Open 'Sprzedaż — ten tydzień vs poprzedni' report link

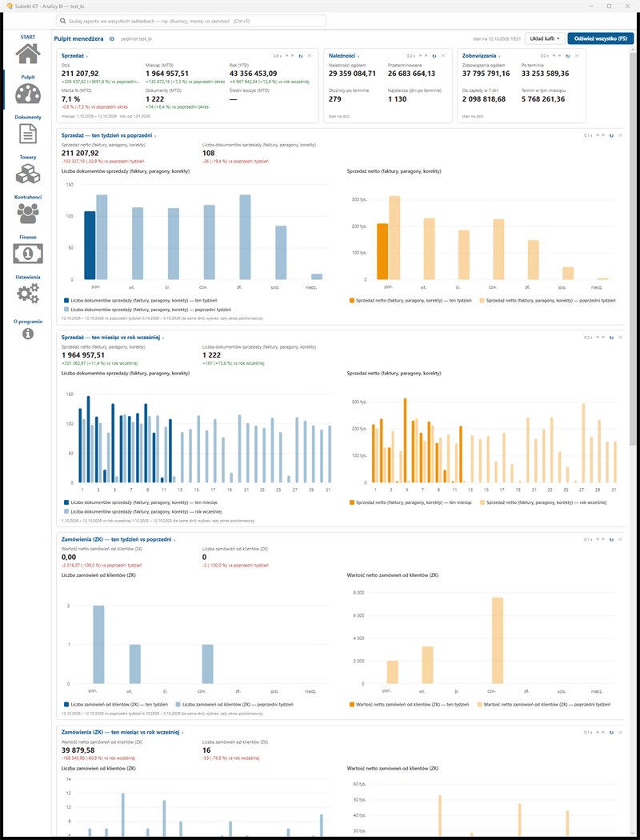click(x=106, y=135)
